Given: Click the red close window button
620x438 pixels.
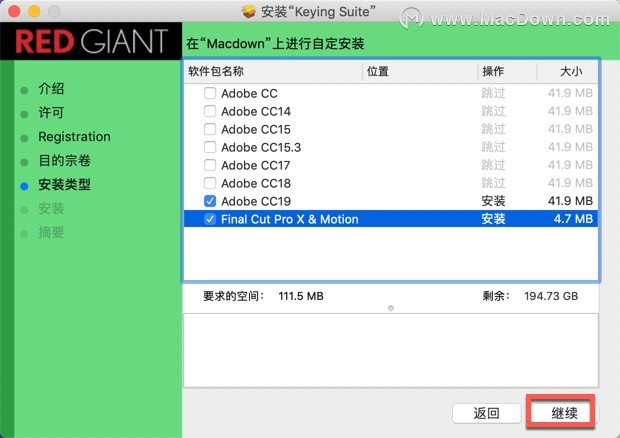Looking at the screenshot, I should [14, 11].
